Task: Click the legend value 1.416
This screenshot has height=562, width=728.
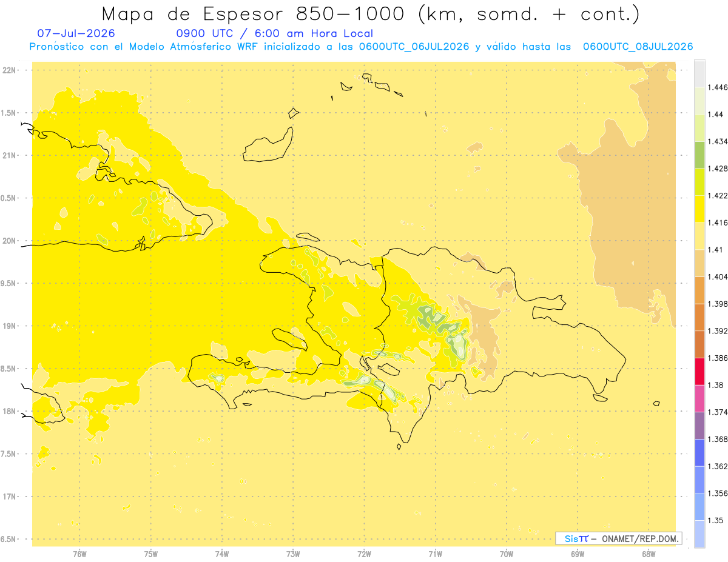Action: 718,222
